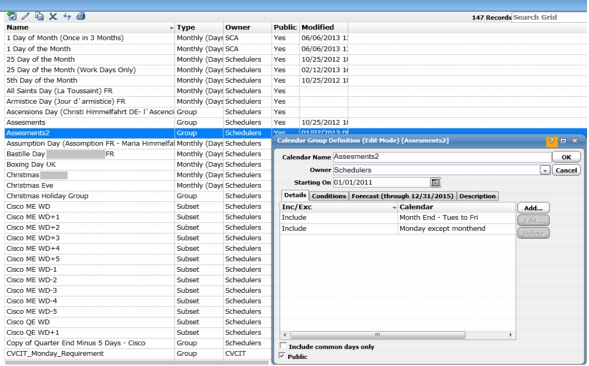The width and height of the screenshot is (589, 366).
Task: Select the Cisco QE WD row
Action: [x=138, y=322]
